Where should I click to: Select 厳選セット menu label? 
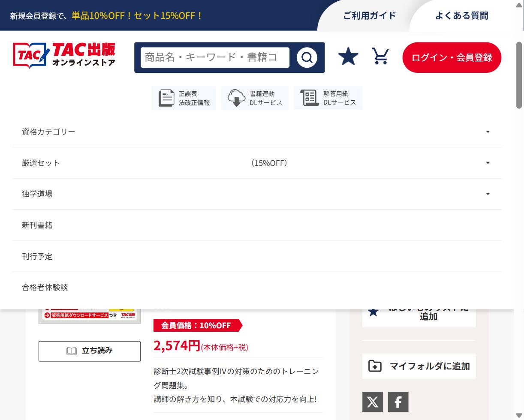pyautogui.click(x=41, y=163)
